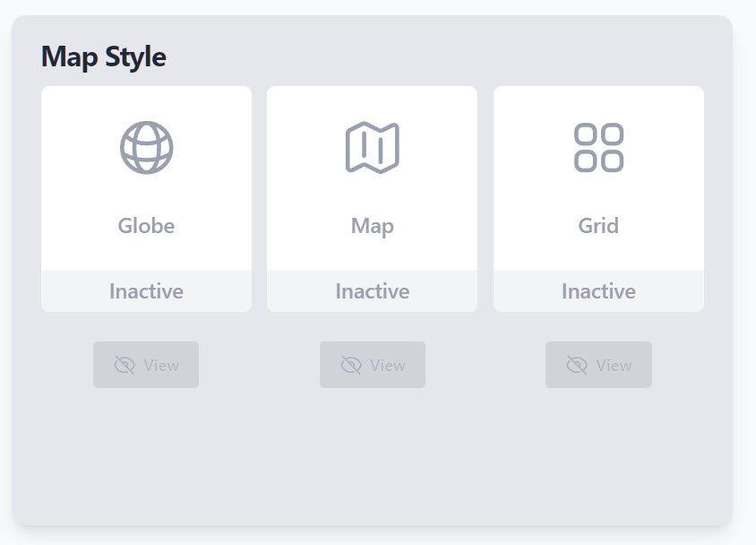Viewport: 756px width, 545px height.
Task: Toggle the Inactive status under Grid
Action: tap(598, 291)
